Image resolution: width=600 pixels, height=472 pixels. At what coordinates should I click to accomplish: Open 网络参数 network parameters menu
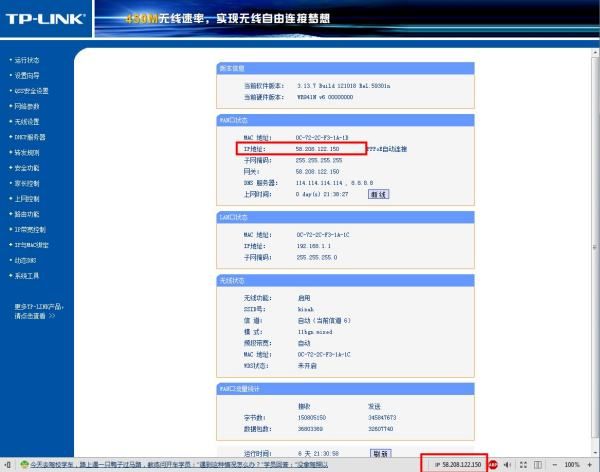(x=27, y=106)
